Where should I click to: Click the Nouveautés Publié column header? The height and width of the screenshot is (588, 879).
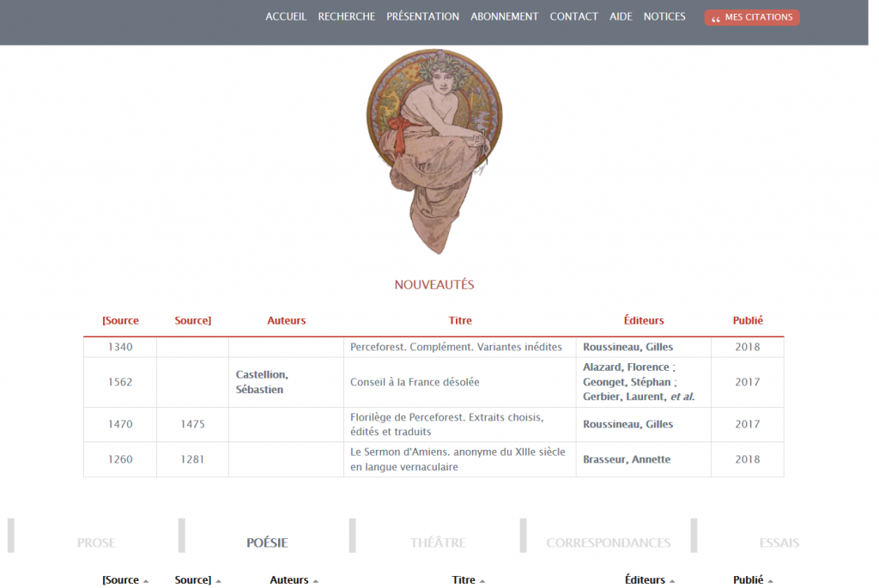tap(748, 320)
